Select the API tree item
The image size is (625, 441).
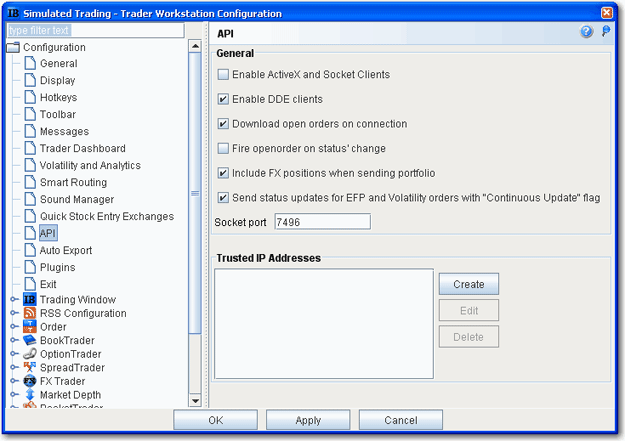(x=48, y=233)
